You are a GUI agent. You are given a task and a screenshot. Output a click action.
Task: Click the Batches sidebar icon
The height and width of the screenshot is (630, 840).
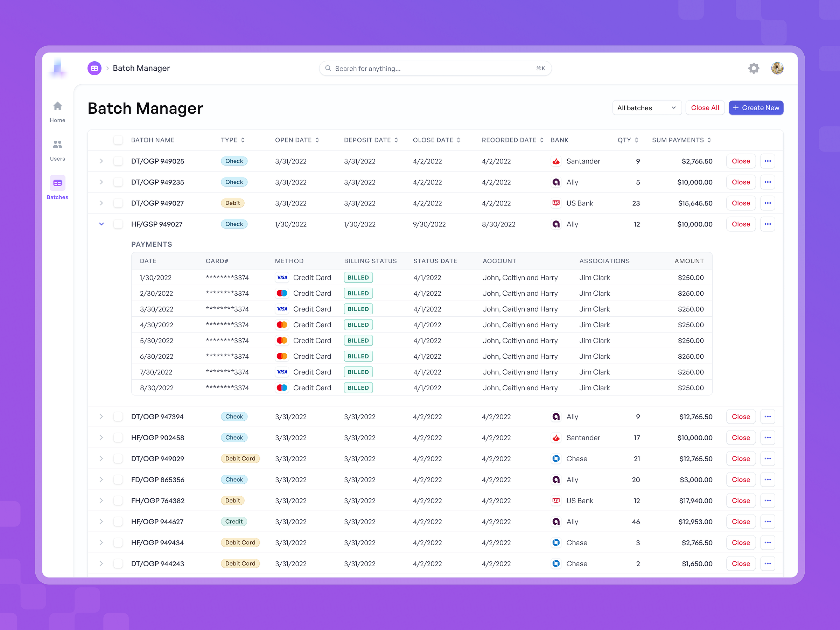(x=57, y=183)
